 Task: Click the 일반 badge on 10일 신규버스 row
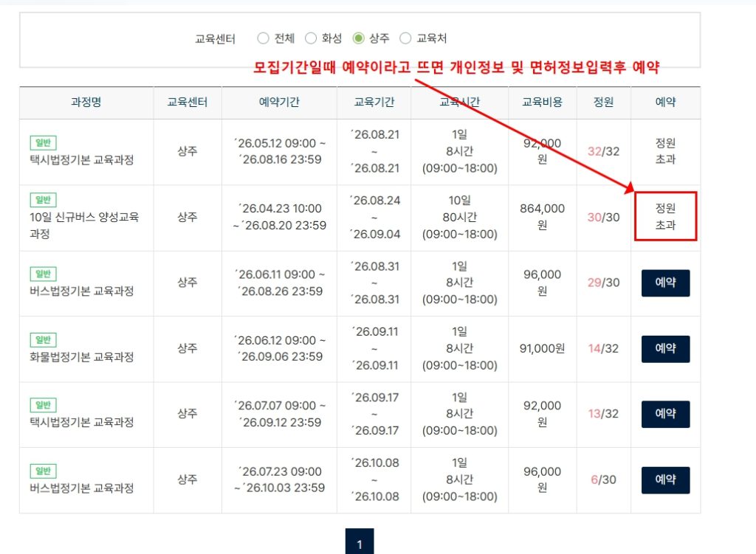tap(44, 200)
